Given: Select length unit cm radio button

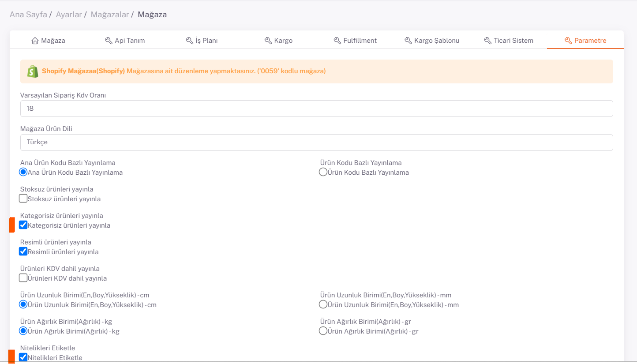Looking at the screenshot, I should [23, 304].
